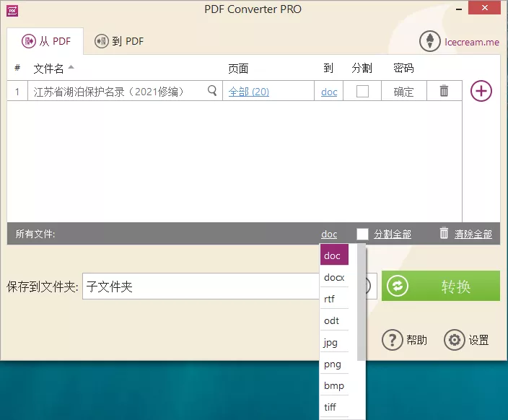Minimize the PDF Converter window
The image size is (508, 420).
pos(459,9)
